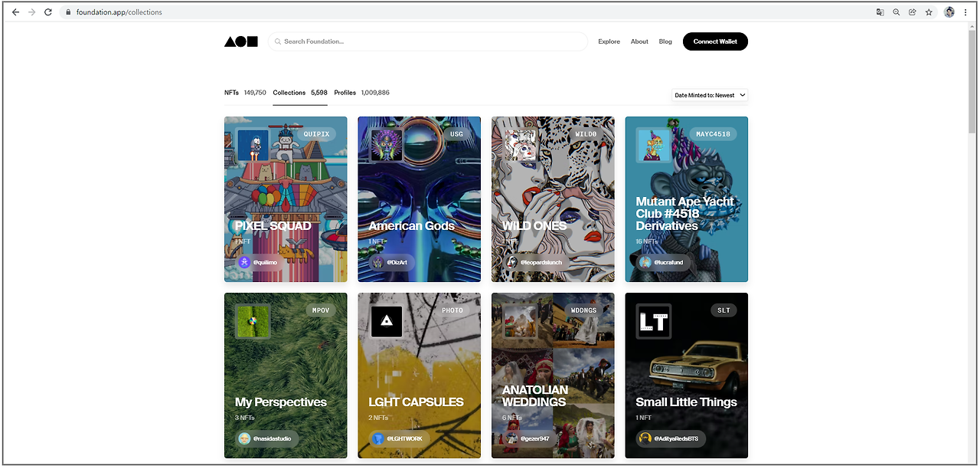Open the American Gods collection title
The height and width of the screenshot is (469, 980).
[x=411, y=226]
